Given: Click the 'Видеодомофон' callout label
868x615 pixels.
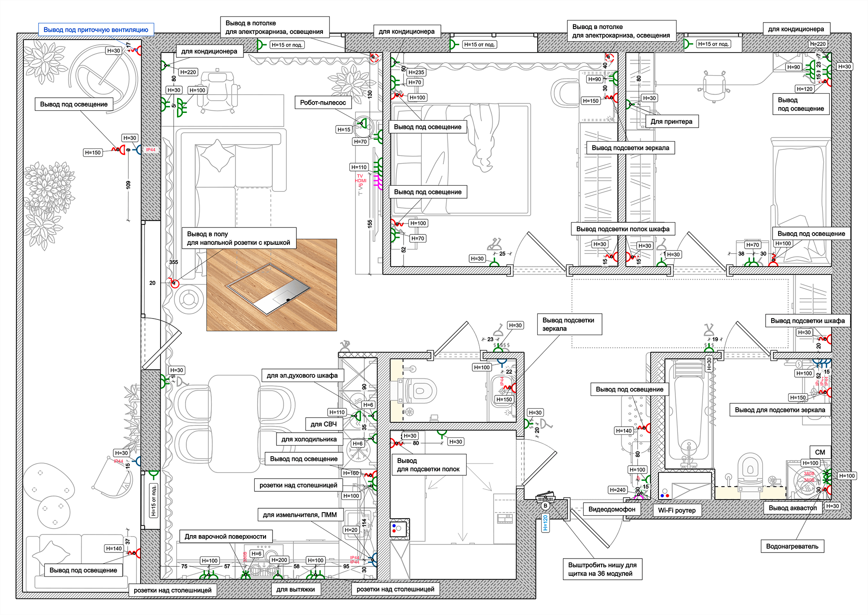Looking at the screenshot, I should [612, 509].
